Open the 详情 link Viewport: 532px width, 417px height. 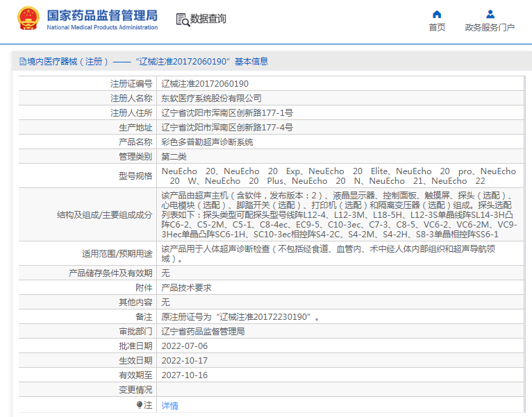tap(169, 405)
